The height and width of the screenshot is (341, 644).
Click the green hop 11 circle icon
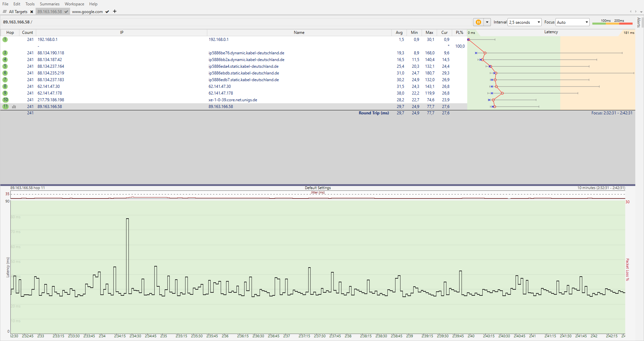coord(5,107)
